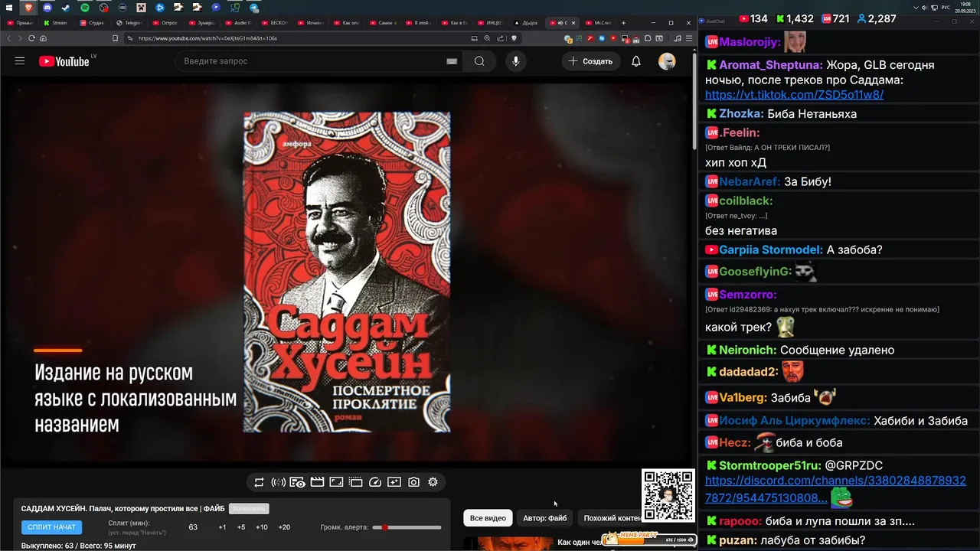Click Brave shields icon in address bar
The image size is (980, 551).
514,38
